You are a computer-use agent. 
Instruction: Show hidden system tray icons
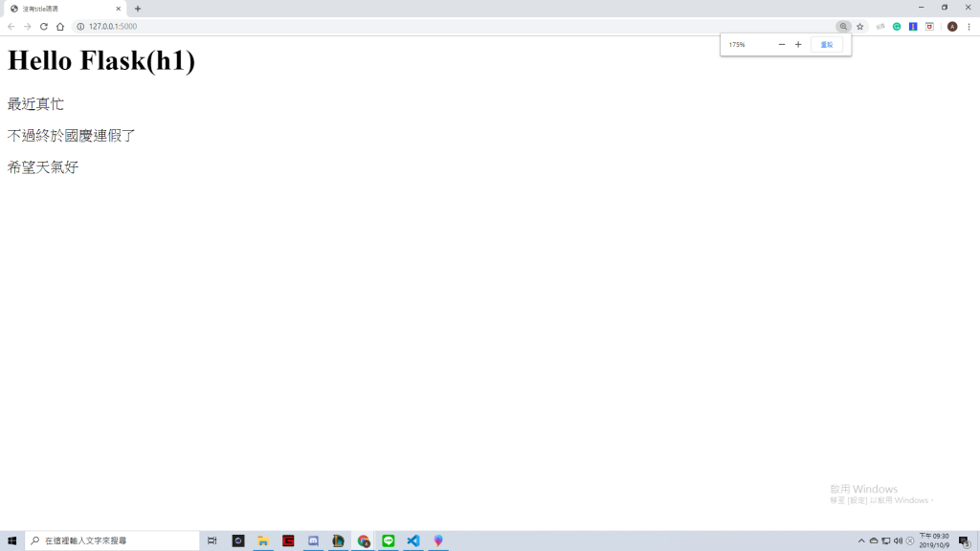(x=861, y=541)
